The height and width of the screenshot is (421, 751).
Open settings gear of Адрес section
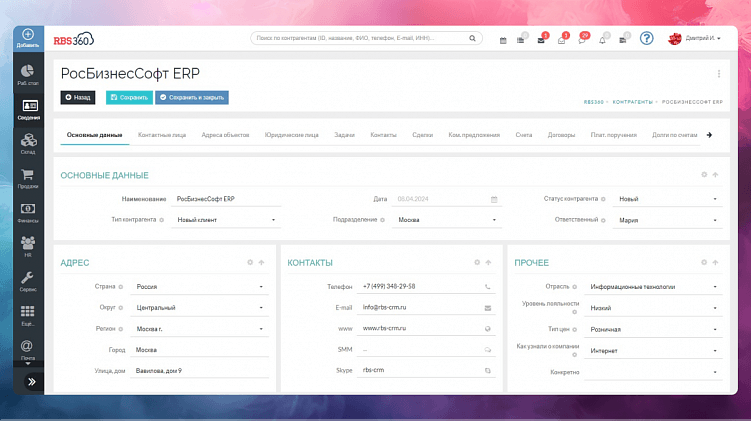pyautogui.click(x=250, y=262)
